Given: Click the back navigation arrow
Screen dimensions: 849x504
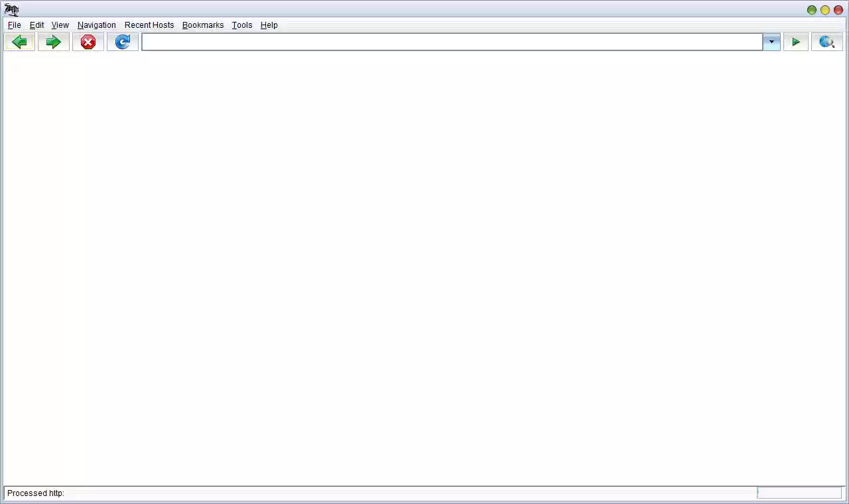Looking at the screenshot, I should pos(19,42).
